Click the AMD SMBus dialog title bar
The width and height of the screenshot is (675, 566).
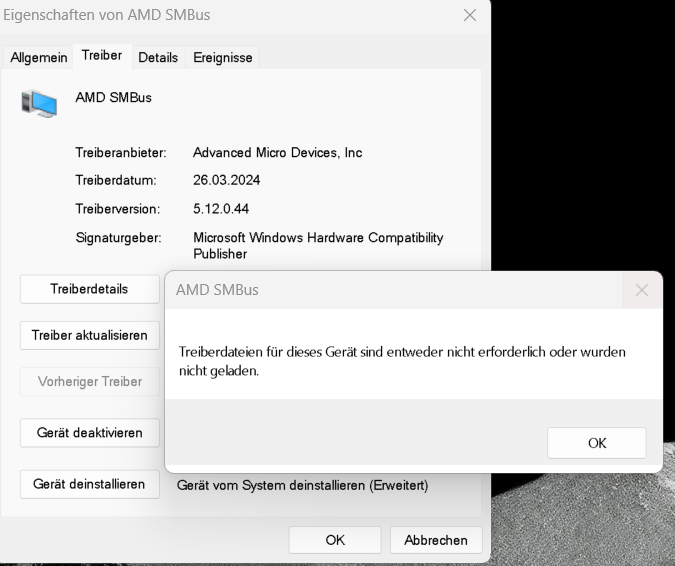coord(393,290)
